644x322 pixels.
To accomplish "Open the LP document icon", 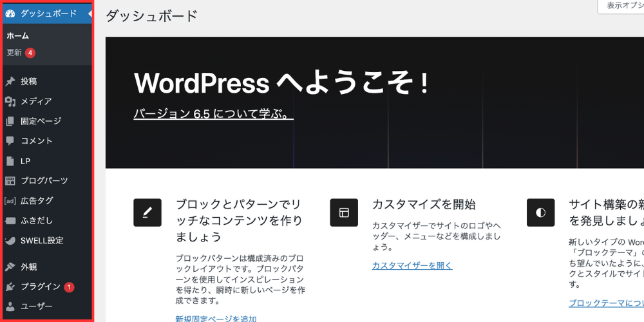I will coord(10,162).
